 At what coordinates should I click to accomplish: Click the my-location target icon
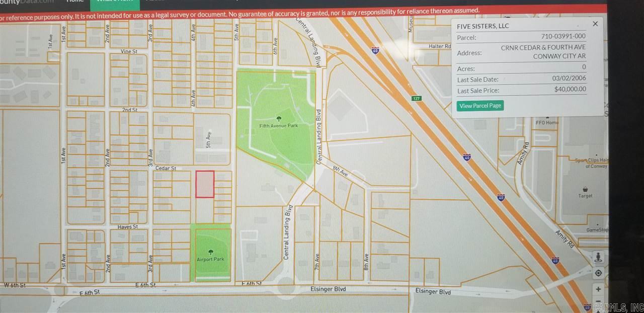(x=598, y=273)
